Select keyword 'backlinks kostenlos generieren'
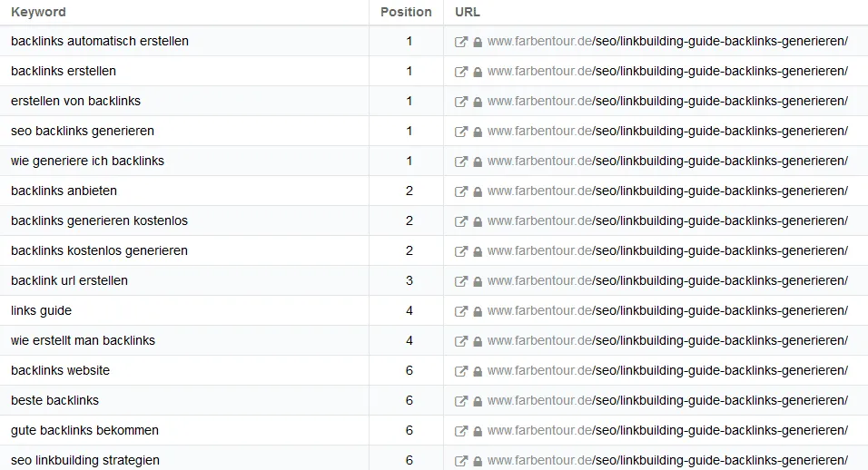The width and height of the screenshot is (868, 470). 99,250
